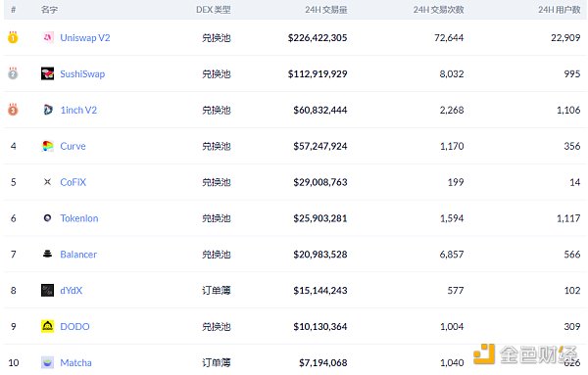
Task: Click the Curve rainbow logo icon
Action: coord(48,146)
